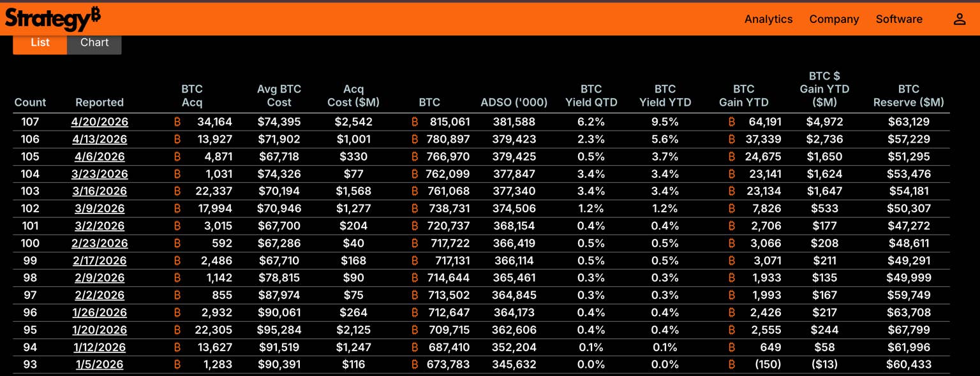Click the BTC Reserve ($M) column header
This screenshot has width=980, height=376.
click(x=909, y=96)
